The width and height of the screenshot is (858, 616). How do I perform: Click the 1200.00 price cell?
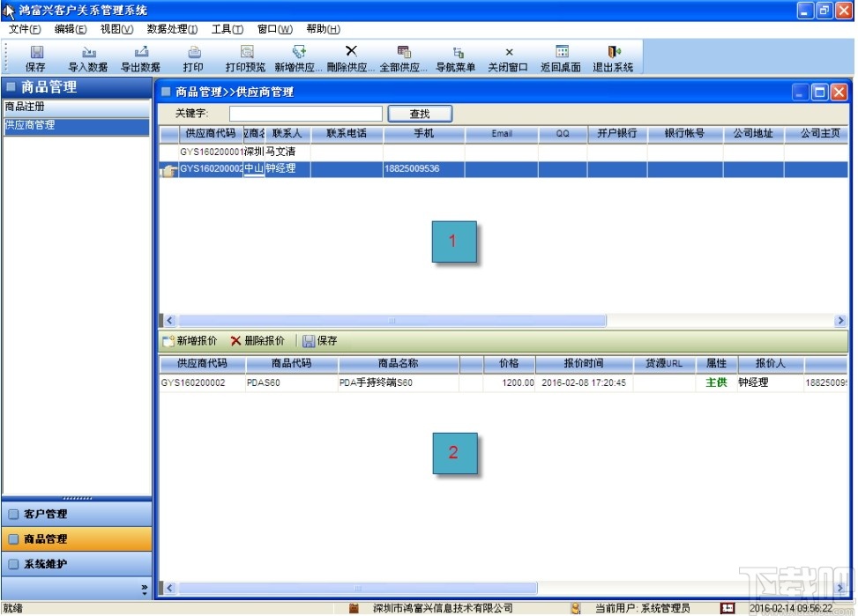[509, 383]
